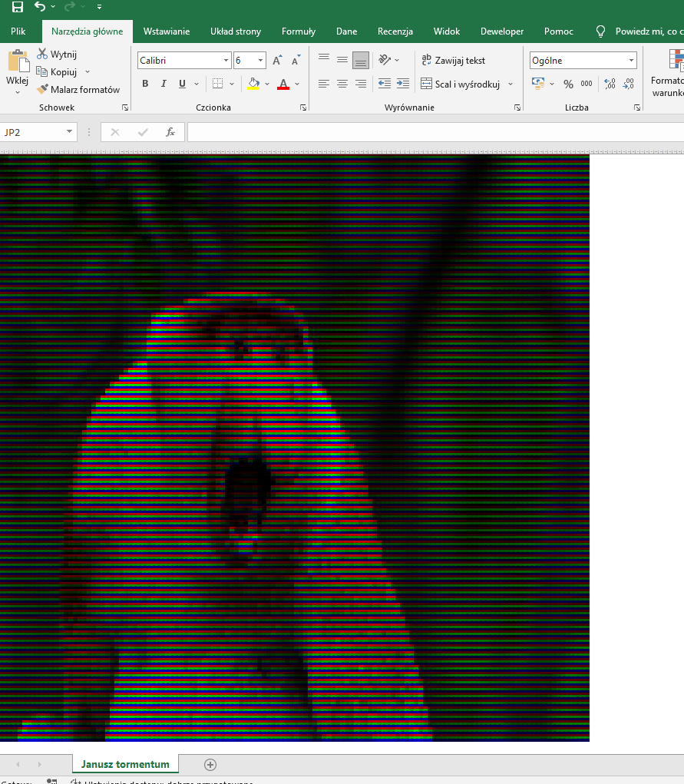Apply thousands separator 000 format
Viewport: 684px width, 784px height.
(x=587, y=84)
